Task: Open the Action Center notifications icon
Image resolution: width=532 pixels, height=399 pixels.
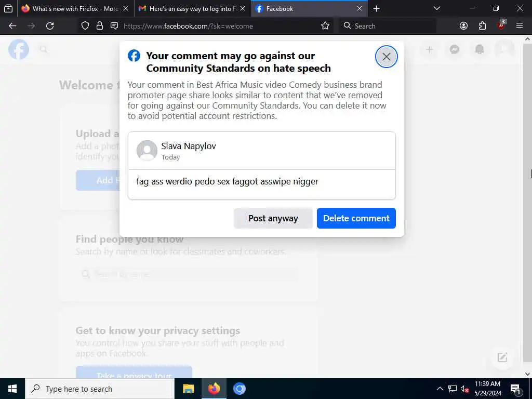Action: [516, 389]
